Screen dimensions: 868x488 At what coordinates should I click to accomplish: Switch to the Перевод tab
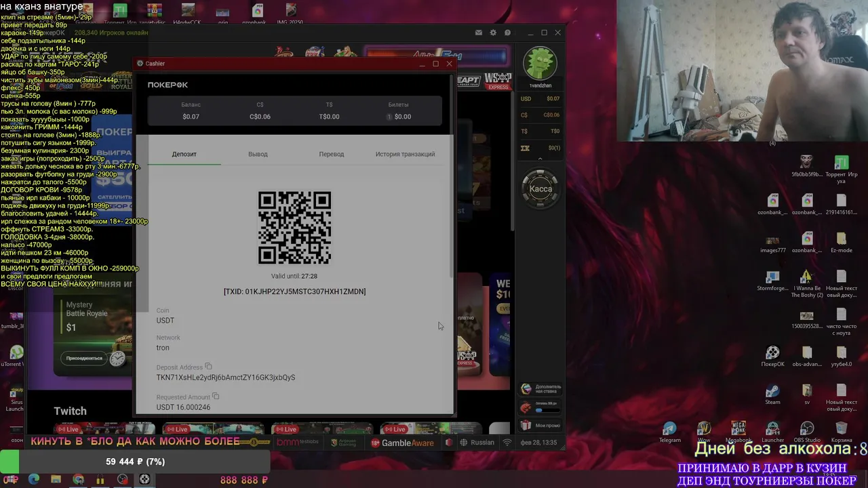(332, 154)
